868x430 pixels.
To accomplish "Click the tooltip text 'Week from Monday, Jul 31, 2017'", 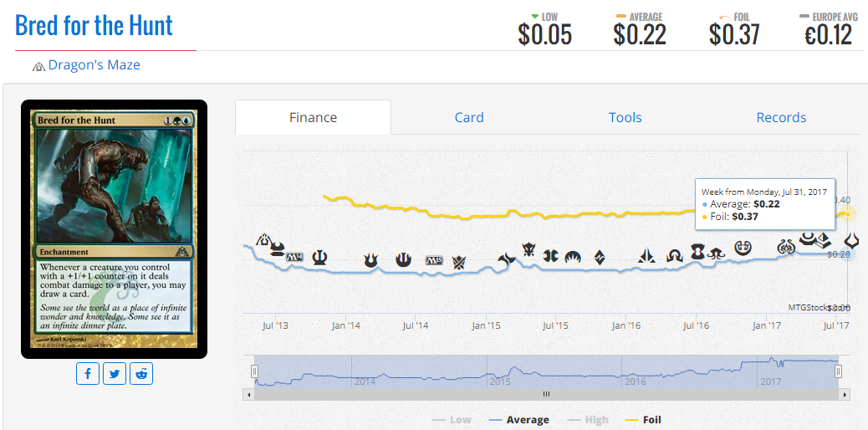I will point(764,192).
